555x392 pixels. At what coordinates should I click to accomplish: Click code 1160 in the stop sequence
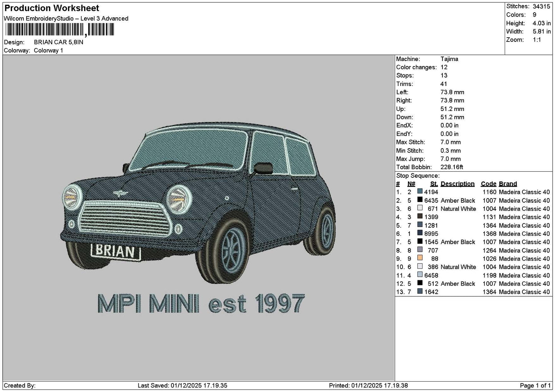coord(490,192)
